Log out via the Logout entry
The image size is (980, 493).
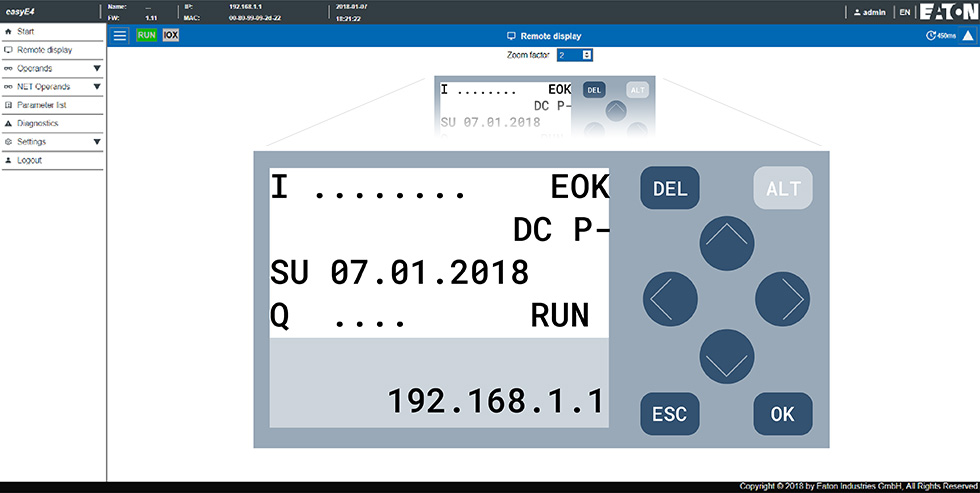point(52,161)
